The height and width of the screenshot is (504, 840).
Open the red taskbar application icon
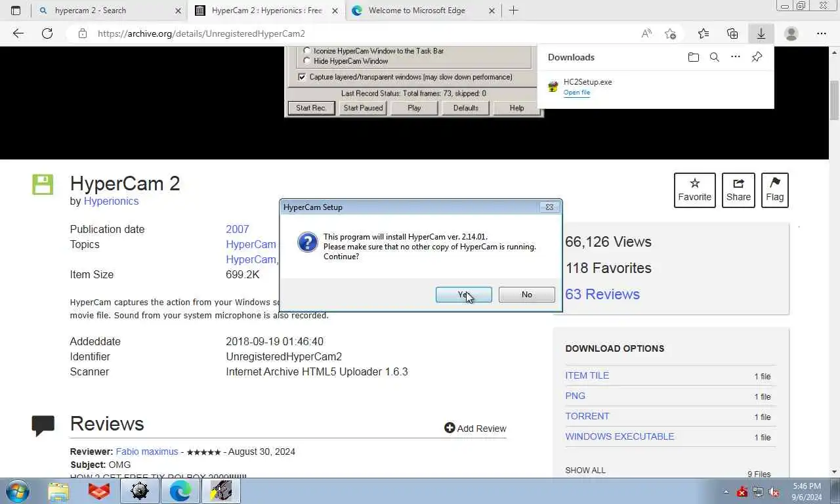pyautogui.click(x=99, y=491)
